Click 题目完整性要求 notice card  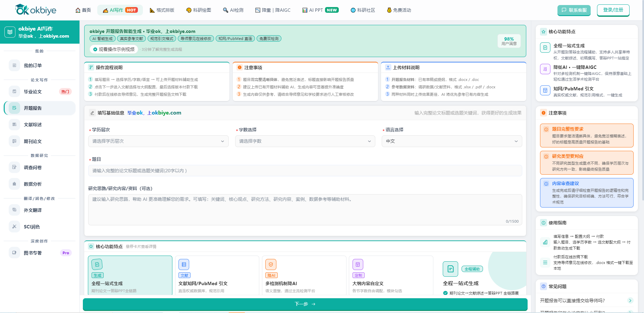pos(587,135)
